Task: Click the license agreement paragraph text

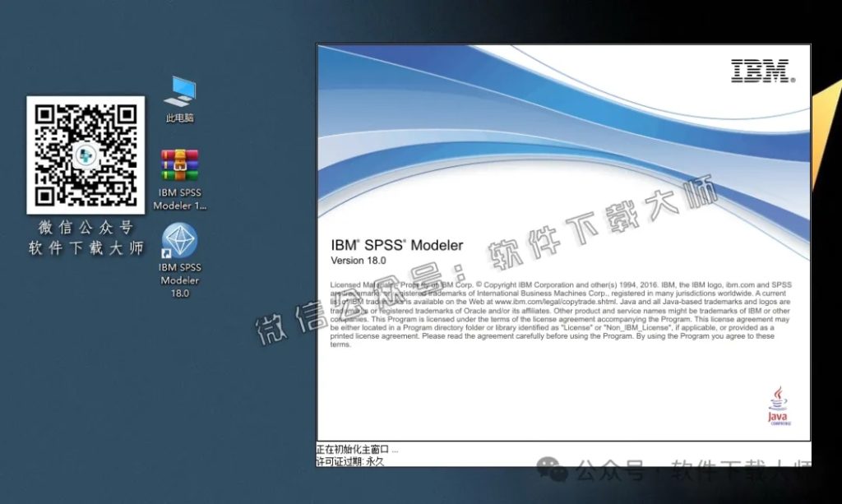Action: coord(559,317)
